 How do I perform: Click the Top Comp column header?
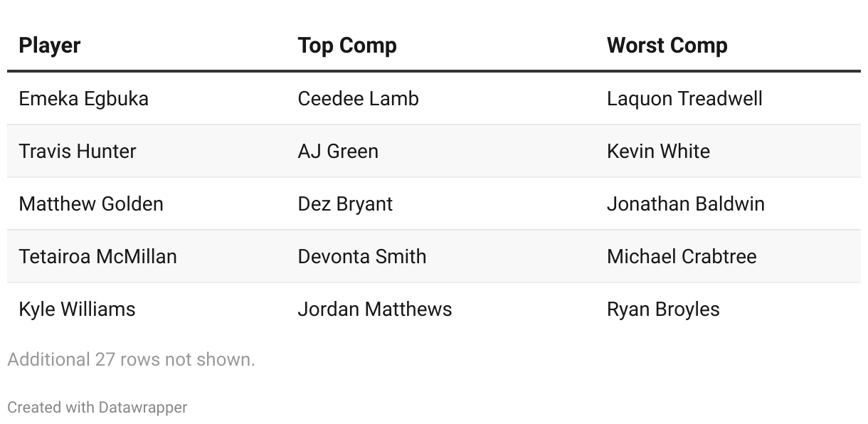pos(347,46)
